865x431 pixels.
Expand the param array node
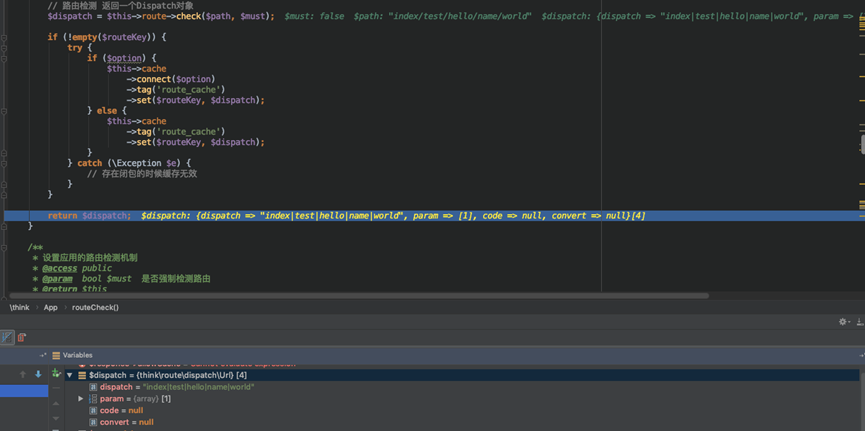(81, 398)
